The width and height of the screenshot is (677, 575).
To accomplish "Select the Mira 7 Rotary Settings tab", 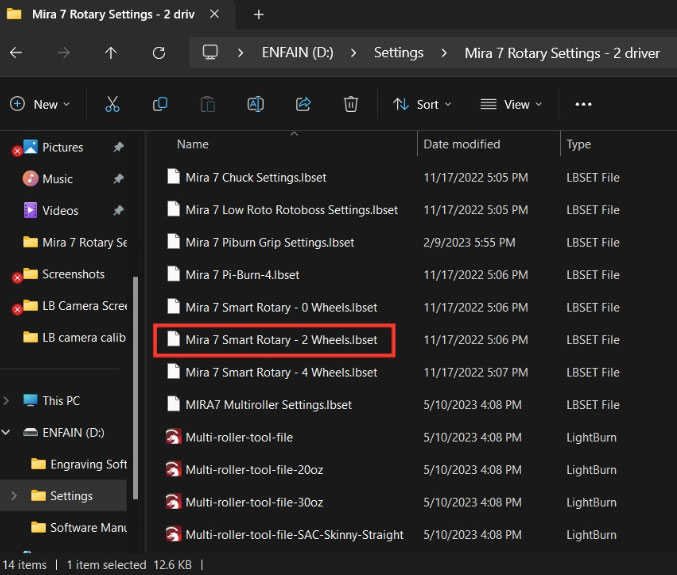I will click(113, 14).
